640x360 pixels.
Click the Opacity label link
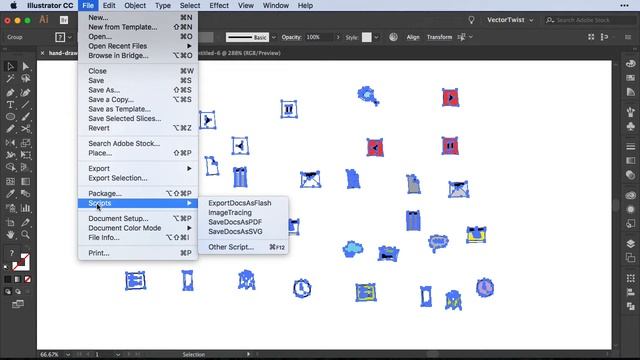[x=291, y=37]
